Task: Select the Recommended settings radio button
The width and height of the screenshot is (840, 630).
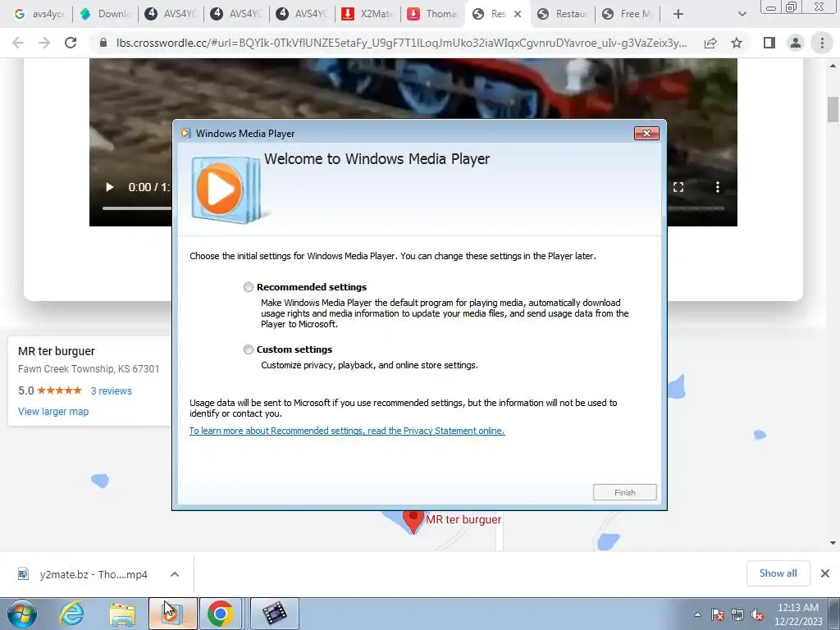Action: pos(248,287)
